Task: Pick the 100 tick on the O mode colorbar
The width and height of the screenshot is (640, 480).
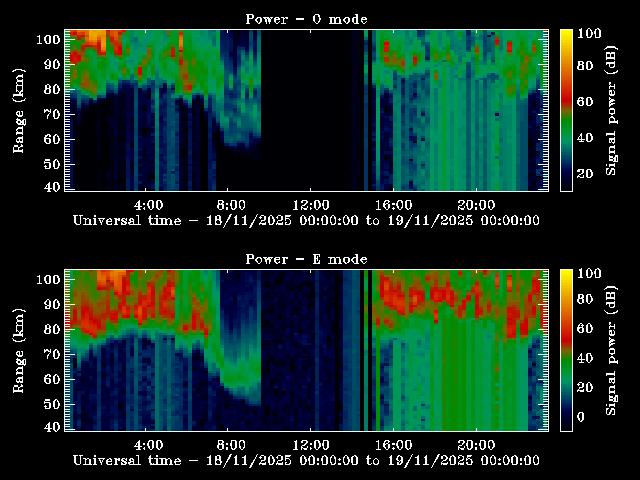Action: (x=590, y=33)
